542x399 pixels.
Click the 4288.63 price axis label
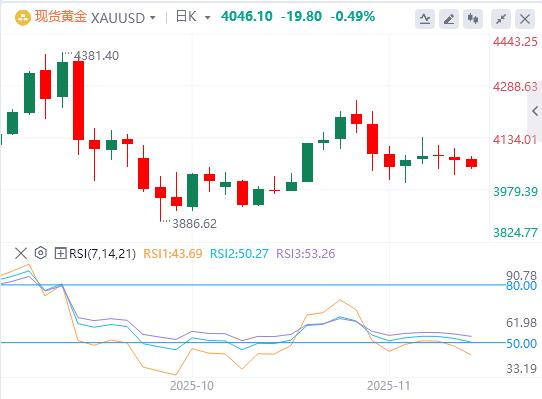click(x=515, y=86)
